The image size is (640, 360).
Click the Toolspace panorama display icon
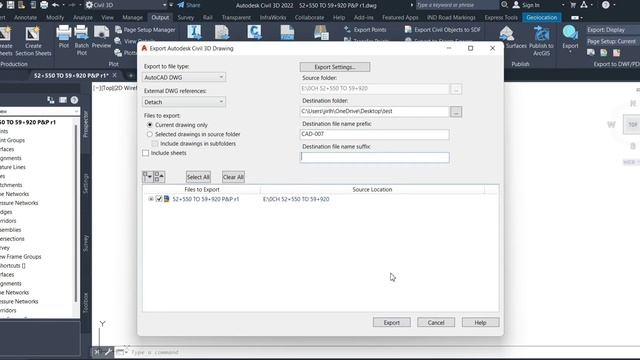(x=63, y=100)
